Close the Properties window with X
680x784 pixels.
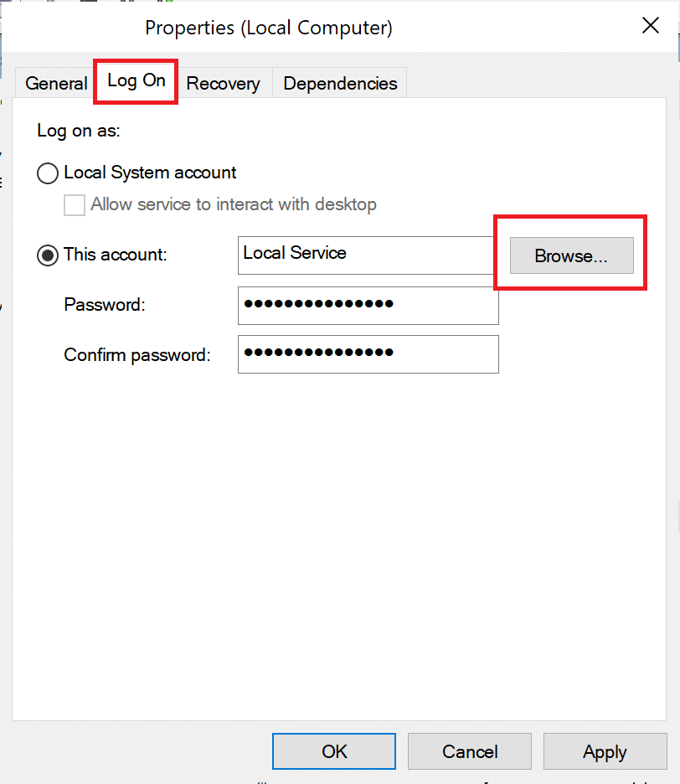651,26
